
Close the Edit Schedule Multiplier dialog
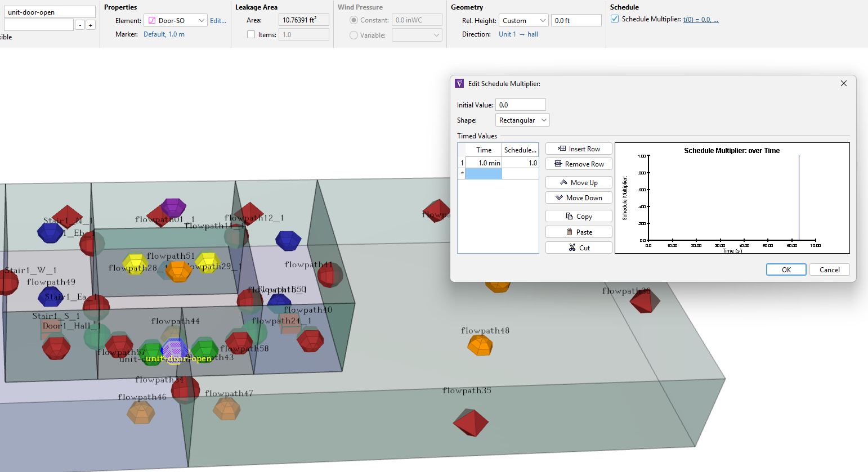point(843,83)
